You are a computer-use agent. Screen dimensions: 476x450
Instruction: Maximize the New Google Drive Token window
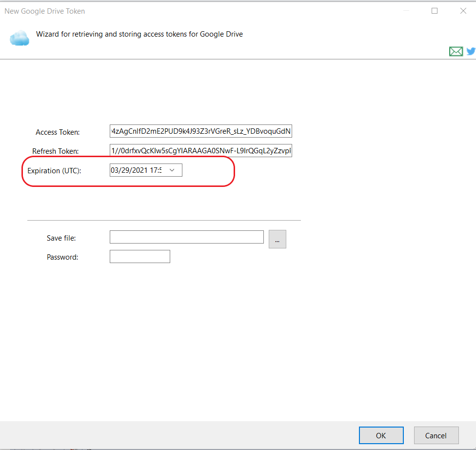[x=435, y=11]
